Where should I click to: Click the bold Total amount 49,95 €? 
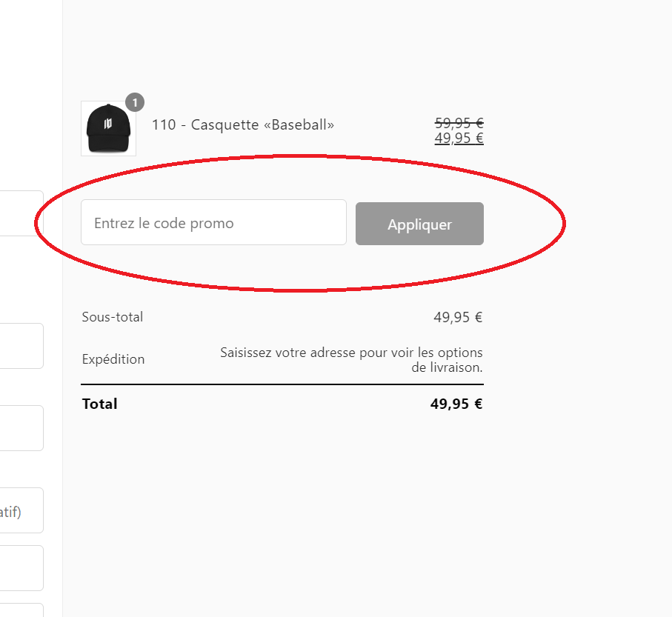[456, 404]
